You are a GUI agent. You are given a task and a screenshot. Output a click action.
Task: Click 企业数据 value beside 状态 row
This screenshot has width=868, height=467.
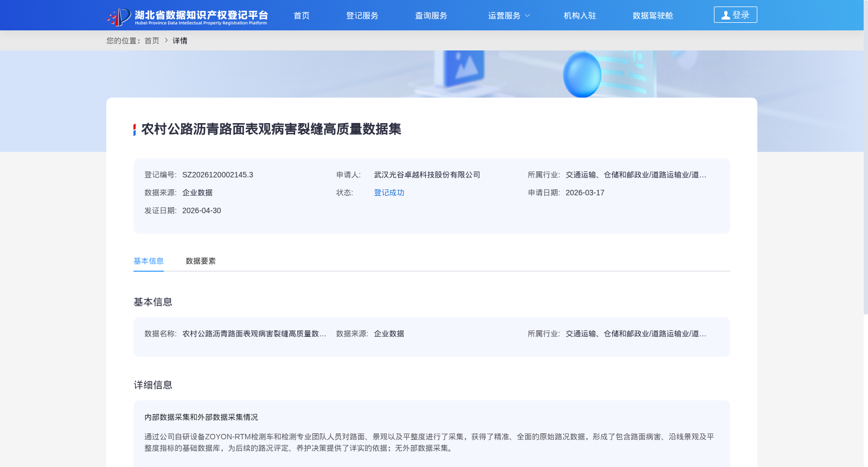point(197,193)
